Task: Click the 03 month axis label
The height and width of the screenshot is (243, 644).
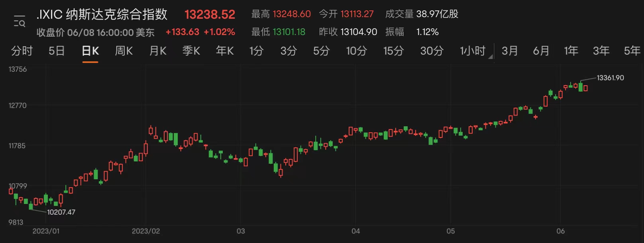Action: (241, 231)
